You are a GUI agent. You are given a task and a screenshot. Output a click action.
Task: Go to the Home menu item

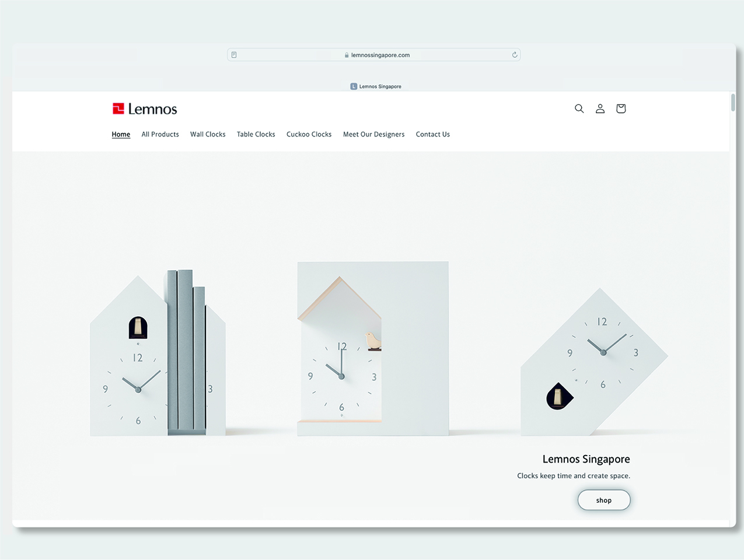[x=121, y=134]
